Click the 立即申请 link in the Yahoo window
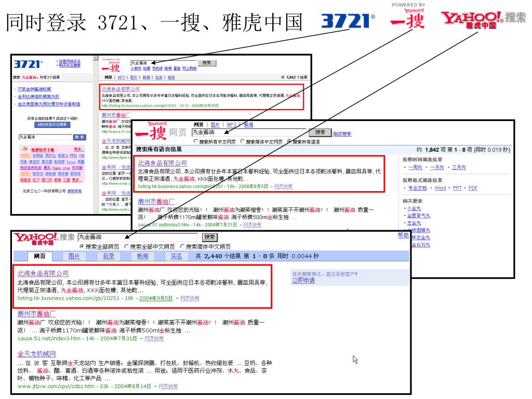This screenshot has height=399, width=532. coord(303,280)
